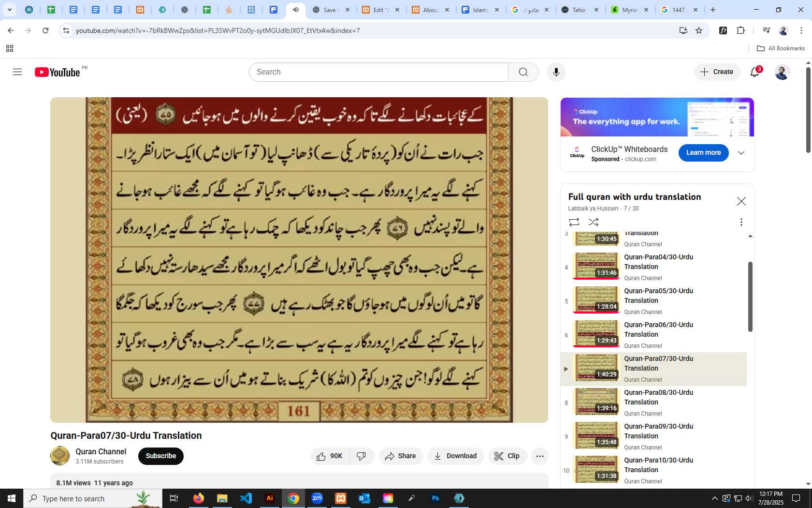Viewport: 812px width, 508px height.
Task: Open a new browser tab
Action: (713, 10)
